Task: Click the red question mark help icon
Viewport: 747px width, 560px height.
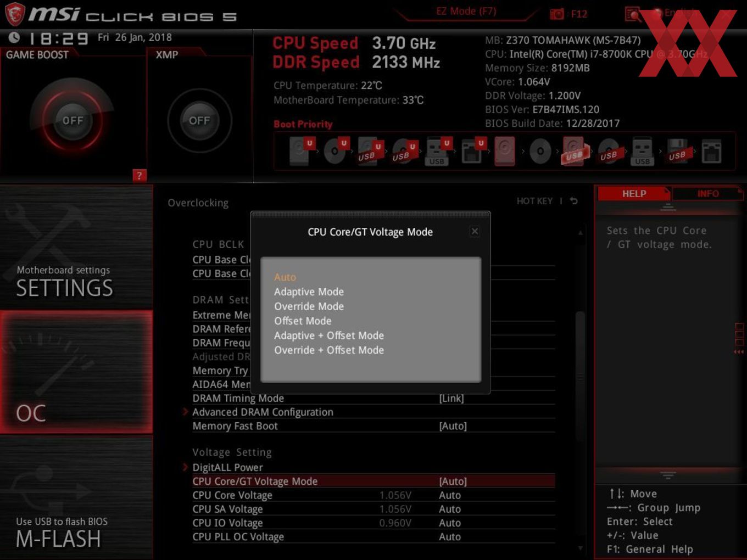Action: (140, 175)
